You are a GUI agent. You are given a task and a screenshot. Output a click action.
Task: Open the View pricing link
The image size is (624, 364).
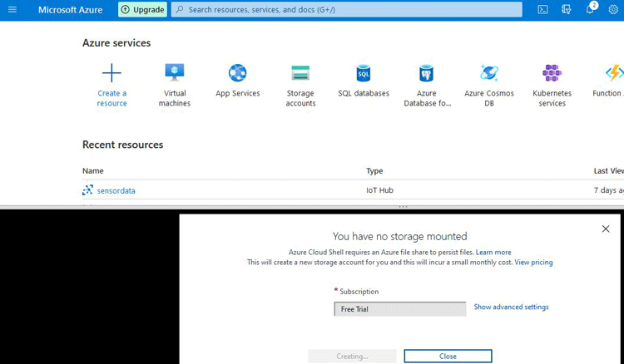pyautogui.click(x=533, y=263)
